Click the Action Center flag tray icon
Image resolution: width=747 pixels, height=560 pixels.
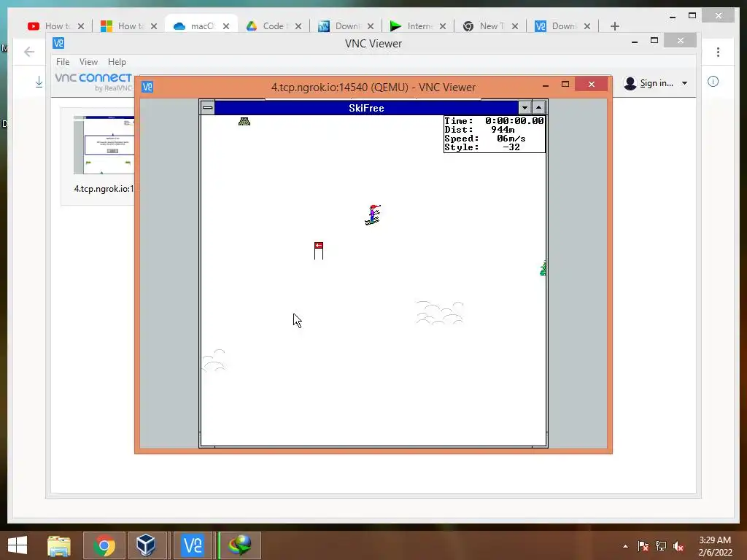tap(643, 545)
